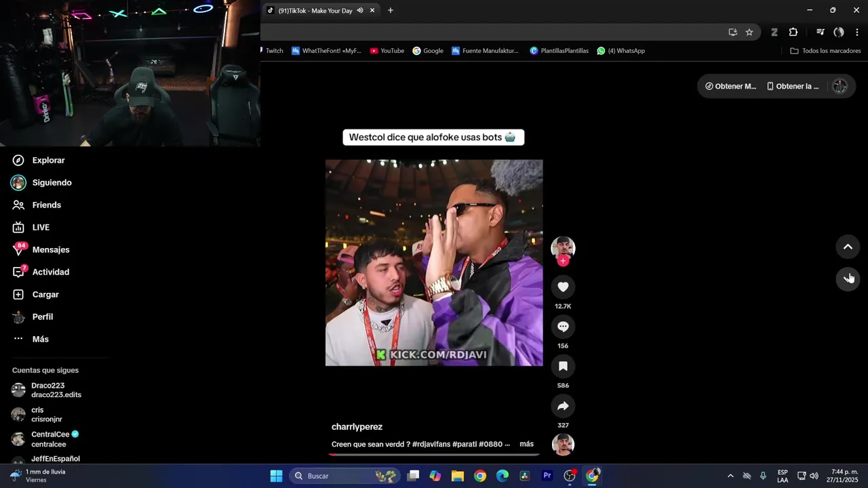Open the PlantillasPlantillas bookmark
Viewport: 868px width, 488px height.
point(559,51)
